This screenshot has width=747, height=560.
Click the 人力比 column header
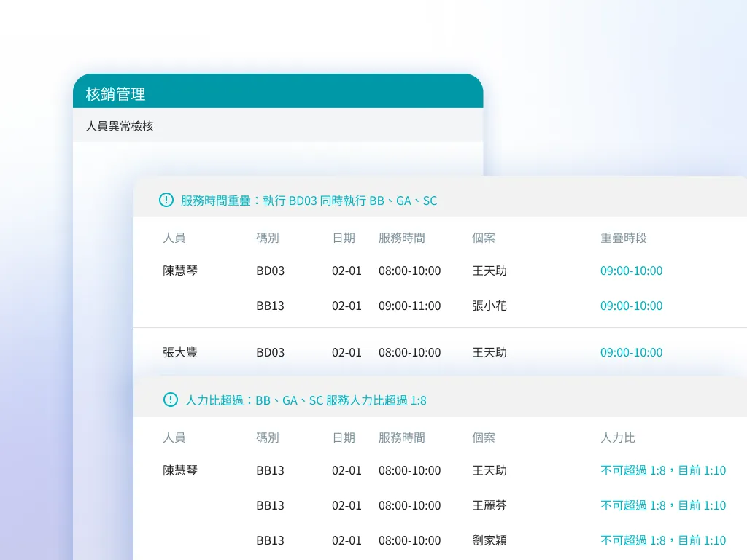tap(617, 437)
